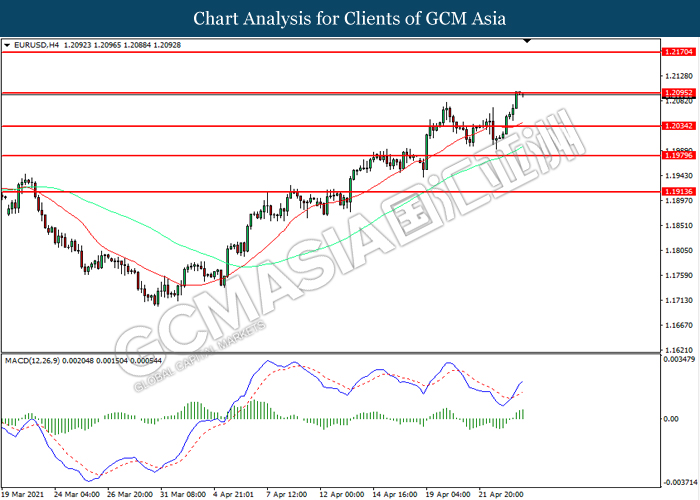700x500 pixels.
Task: Click the 1.17130 price axis value
Action: tap(679, 300)
